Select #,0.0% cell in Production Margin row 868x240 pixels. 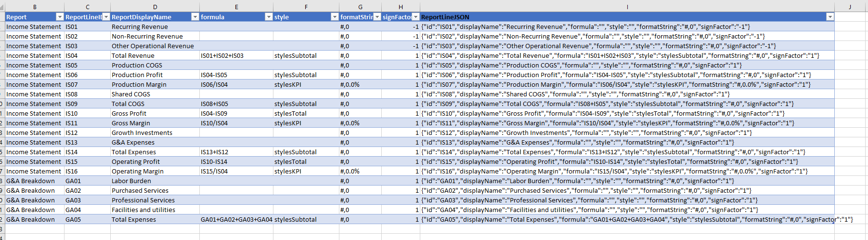click(x=361, y=84)
